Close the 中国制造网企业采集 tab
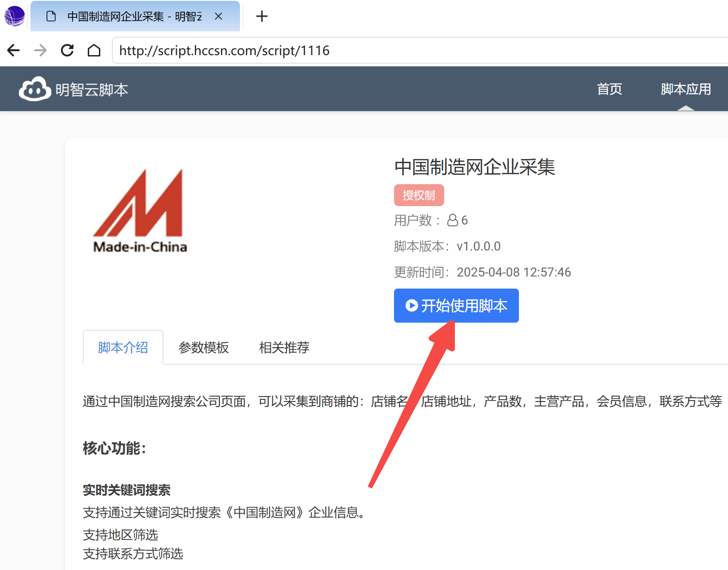728x570 pixels. point(218,17)
